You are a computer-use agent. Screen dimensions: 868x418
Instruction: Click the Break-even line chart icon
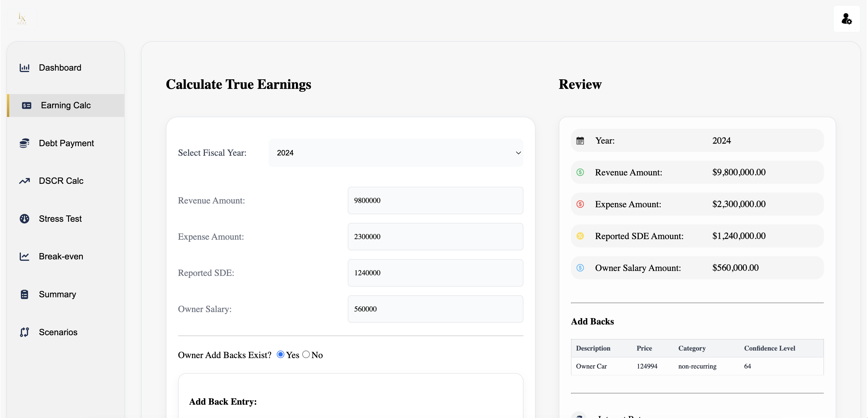tap(24, 256)
